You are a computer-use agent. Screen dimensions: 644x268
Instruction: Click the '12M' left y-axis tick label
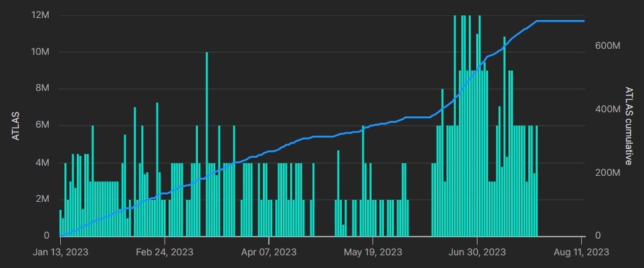tap(41, 15)
